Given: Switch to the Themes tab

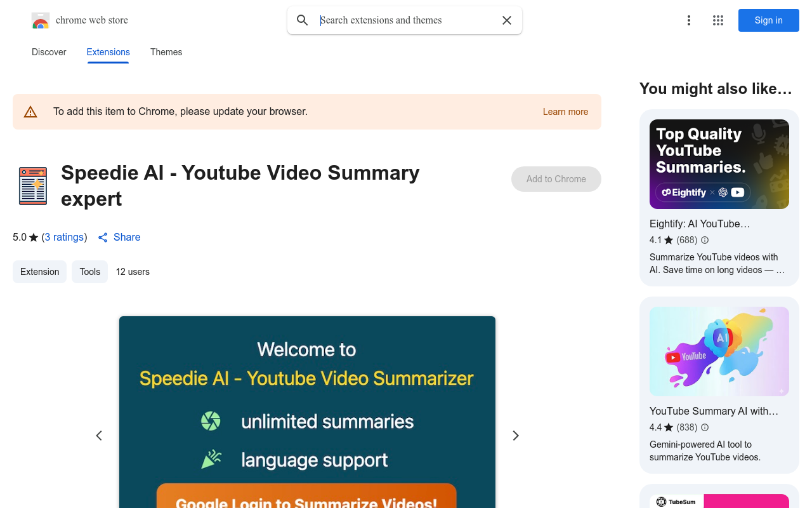Looking at the screenshot, I should point(166,52).
